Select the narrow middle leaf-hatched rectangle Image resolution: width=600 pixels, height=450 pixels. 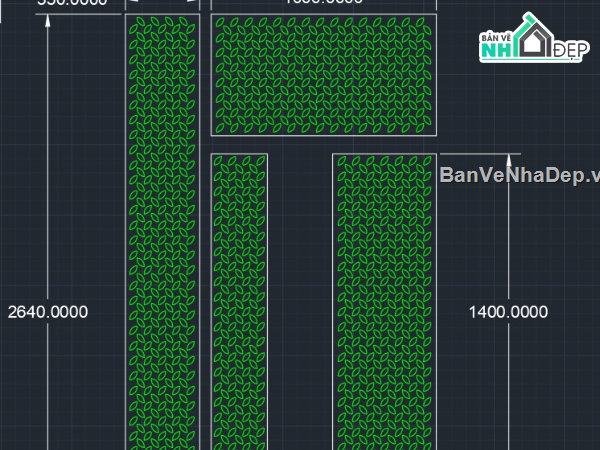coord(239,300)
